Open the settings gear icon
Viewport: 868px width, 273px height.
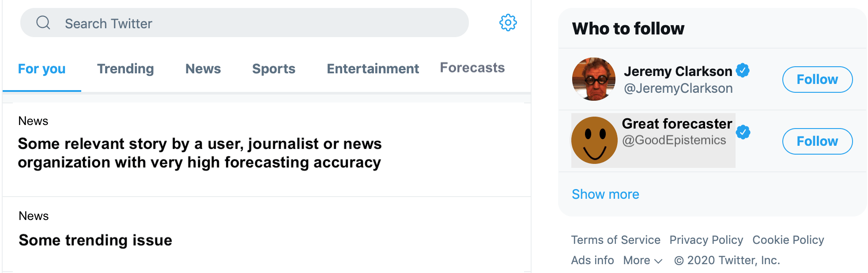(x=508, y=23)
